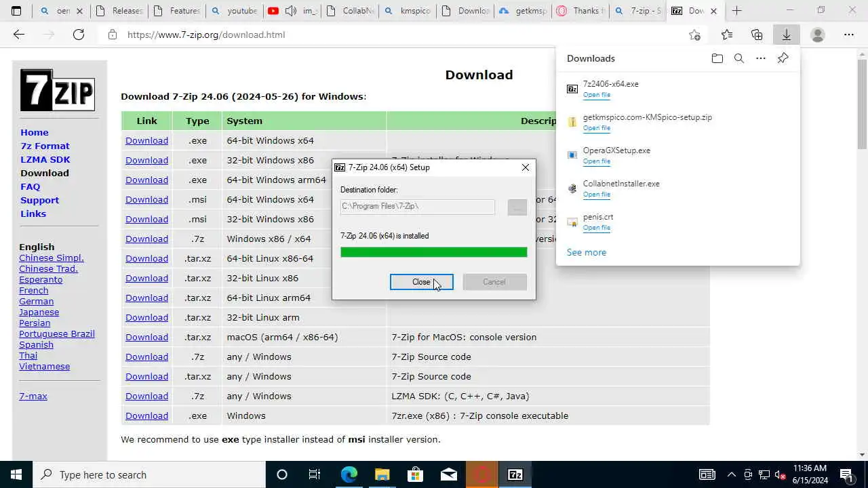
Task: Open file for getkmspico.com-KMSpico-setup.zip
Action: click(x=597, y=128)
